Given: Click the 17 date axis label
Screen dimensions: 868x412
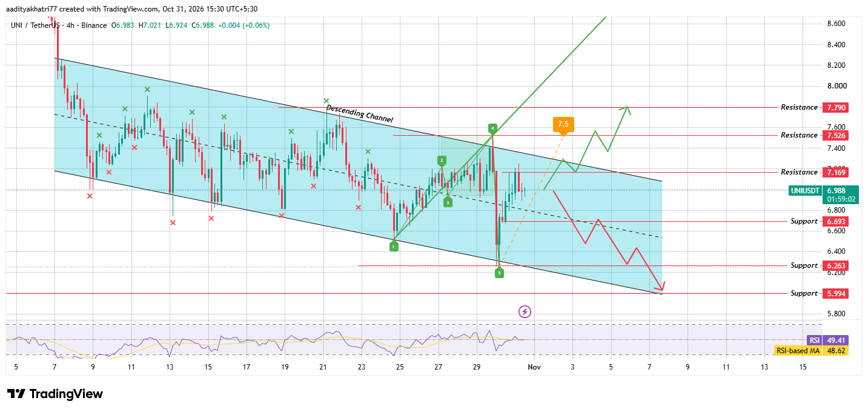Looking at the screenshot, I should pyautogui.click(x=247, y=367).
